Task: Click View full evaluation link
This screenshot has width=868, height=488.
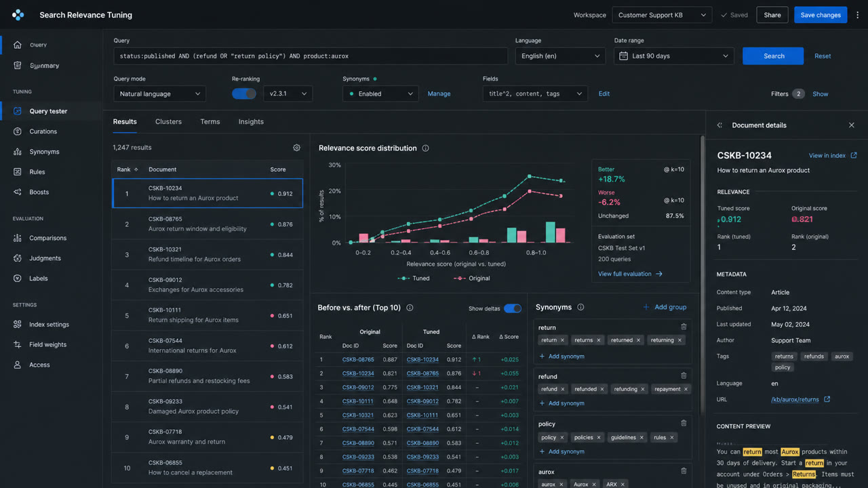Action: click(630, 274)
